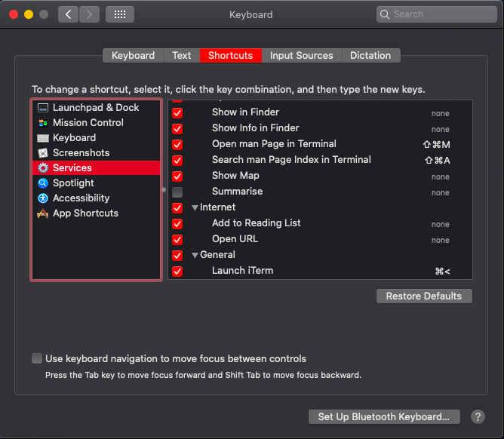Open the Dictation tab
Screen dimensions: 504x439
coord(370,56)
